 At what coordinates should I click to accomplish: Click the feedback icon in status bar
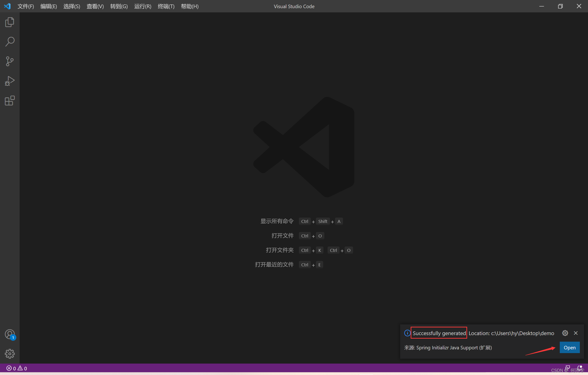[567, 368]
